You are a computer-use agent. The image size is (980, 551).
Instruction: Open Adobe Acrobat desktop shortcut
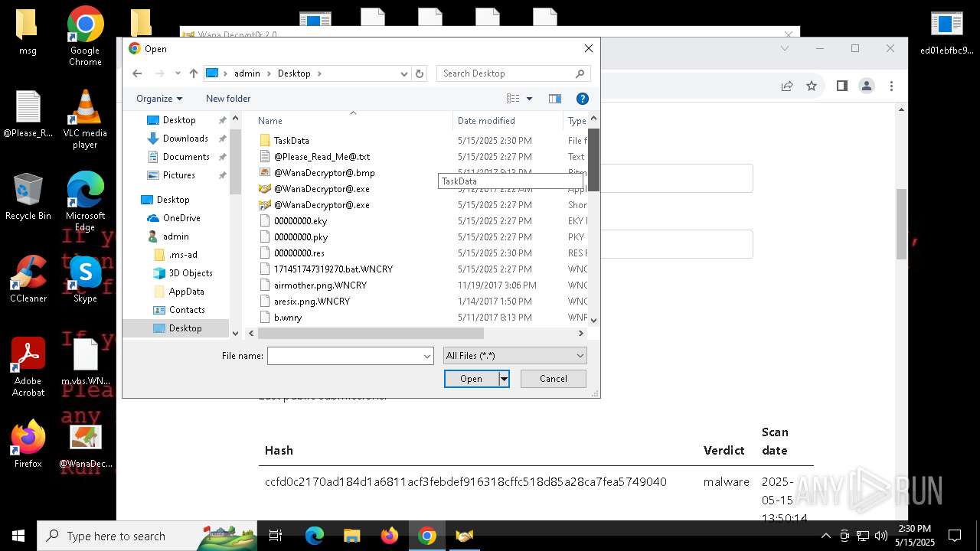click(x=28, y=367)
